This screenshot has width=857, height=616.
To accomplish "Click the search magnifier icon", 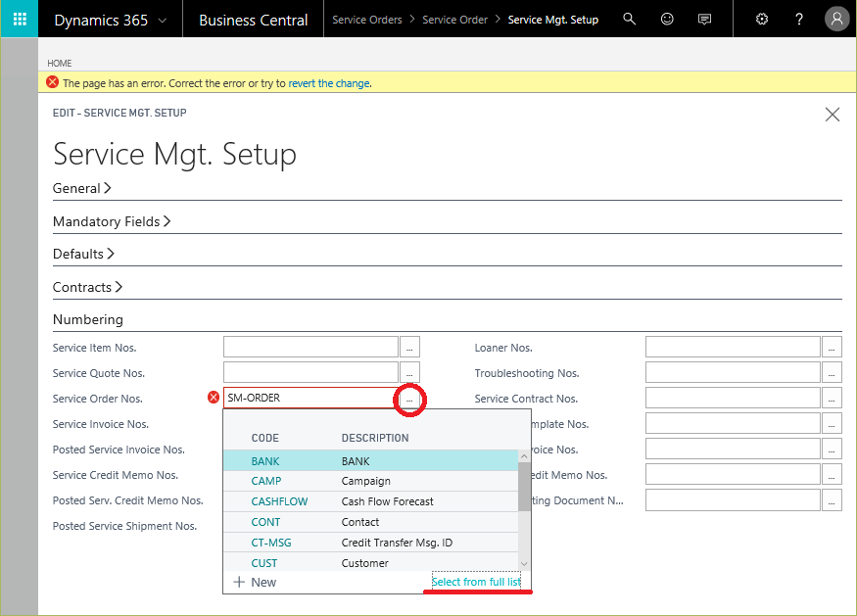I will point(629,20).
